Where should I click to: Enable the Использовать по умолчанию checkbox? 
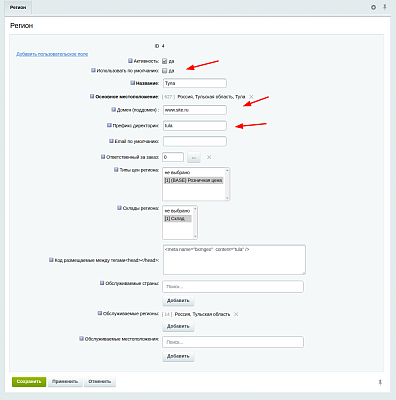pyautogui.click(x=164, y=71)
